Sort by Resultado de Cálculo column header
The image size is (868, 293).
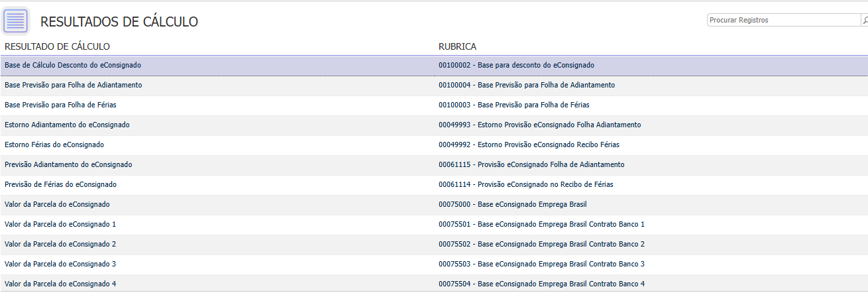[x=57, y=46]
